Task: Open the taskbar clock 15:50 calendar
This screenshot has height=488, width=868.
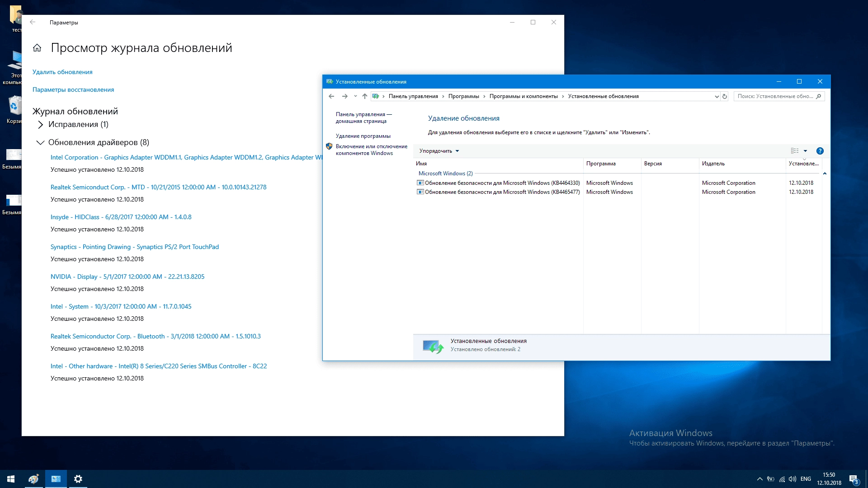Action: pos(829,479)
